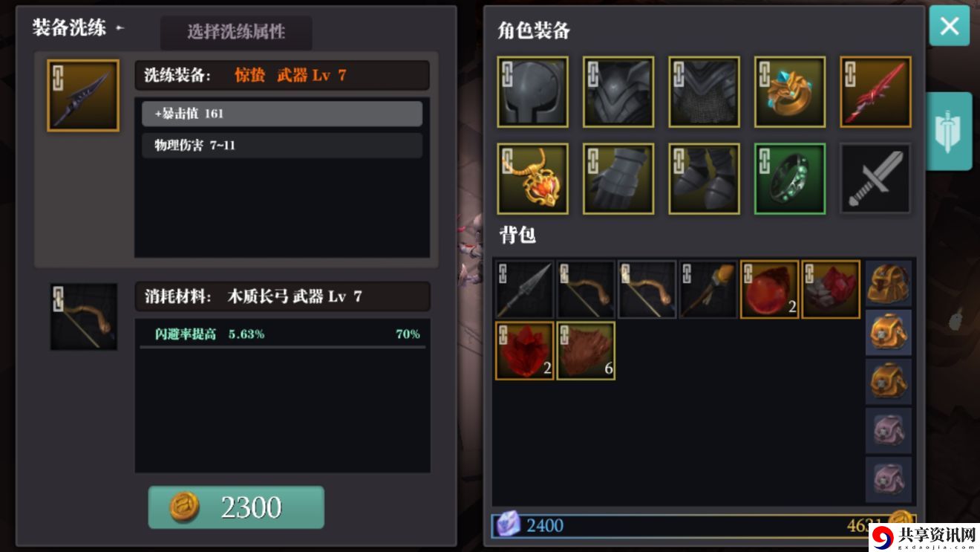Click the 选择洗练属性 button
The height and width of the screenshot is (552, 980).
[x=236, y=33]
